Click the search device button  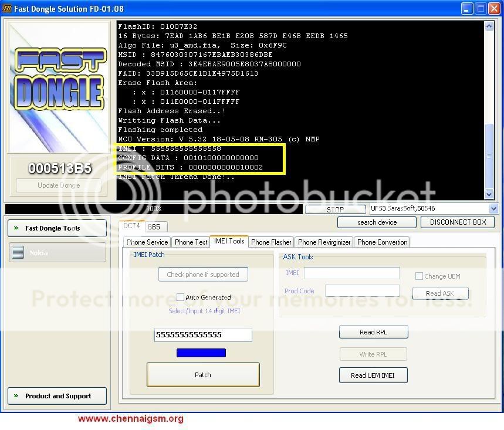[x=377, y=222]
